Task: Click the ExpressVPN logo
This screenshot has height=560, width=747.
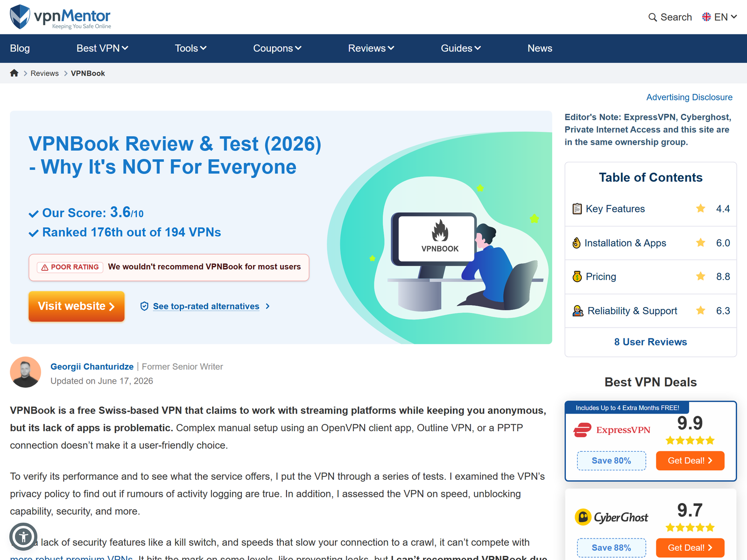Action: pyautogui.click(x=612, y=430)
